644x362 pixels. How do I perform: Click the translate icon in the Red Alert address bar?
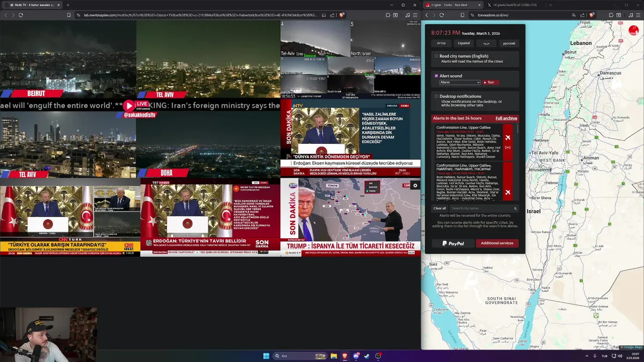coord(573,15)
